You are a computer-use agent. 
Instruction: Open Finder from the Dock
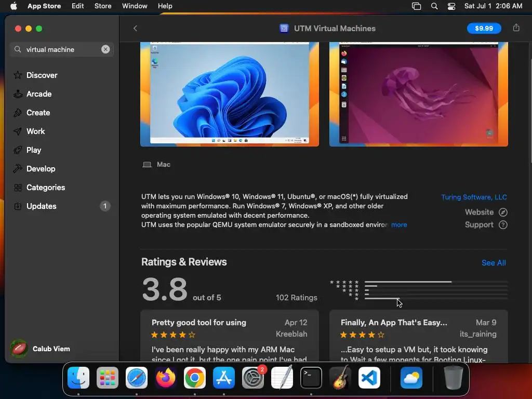pos(78,378)
